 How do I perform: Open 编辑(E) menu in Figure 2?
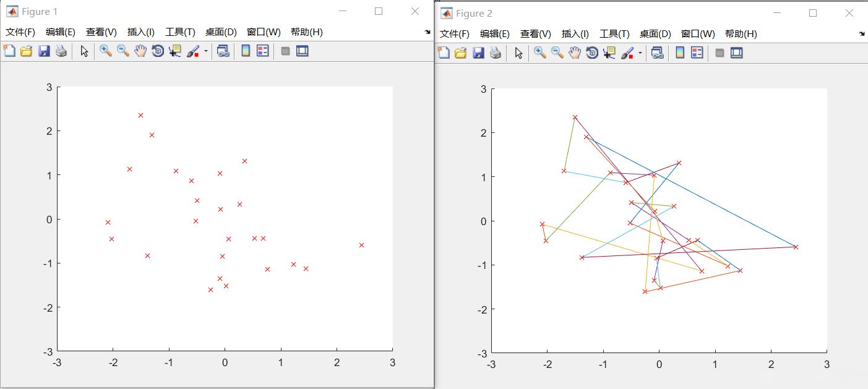coord(495,34)
